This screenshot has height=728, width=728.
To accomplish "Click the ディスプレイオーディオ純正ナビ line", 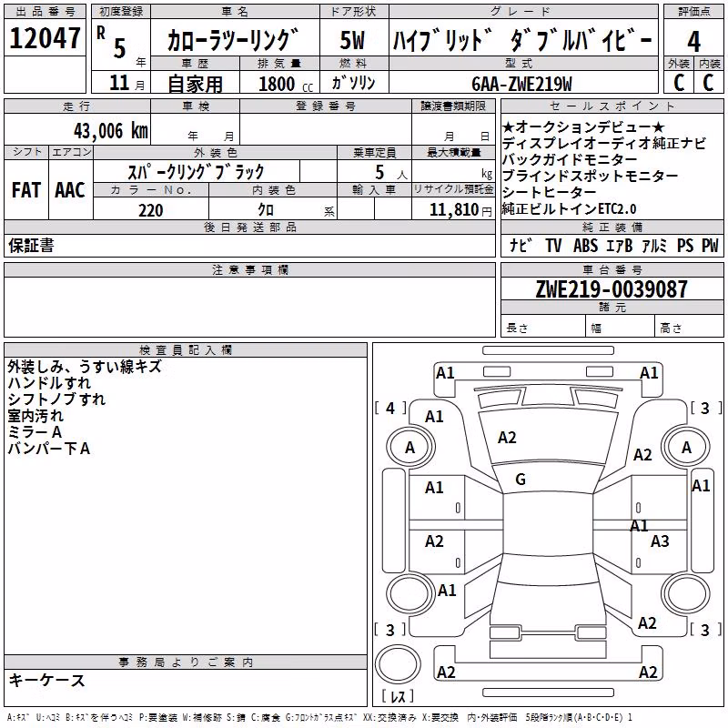I will [603, 143].
